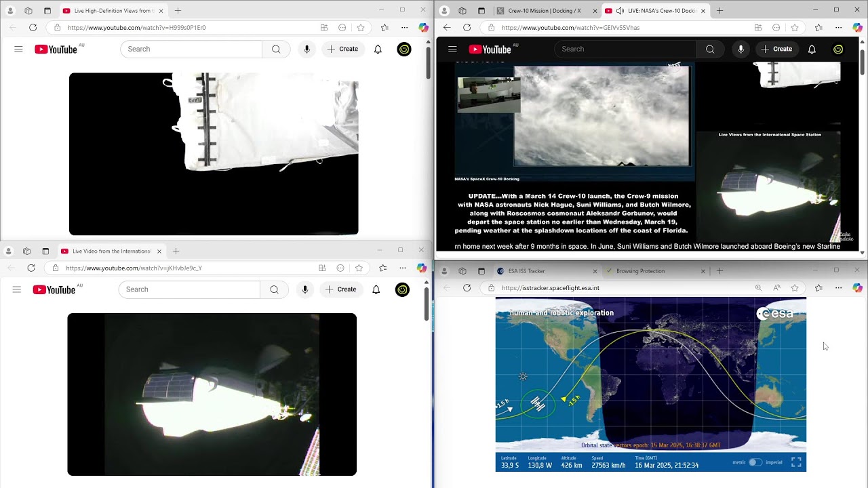Click microphone icon in dark YouTube window
This screenshot has height=488, width=868.
741,49
